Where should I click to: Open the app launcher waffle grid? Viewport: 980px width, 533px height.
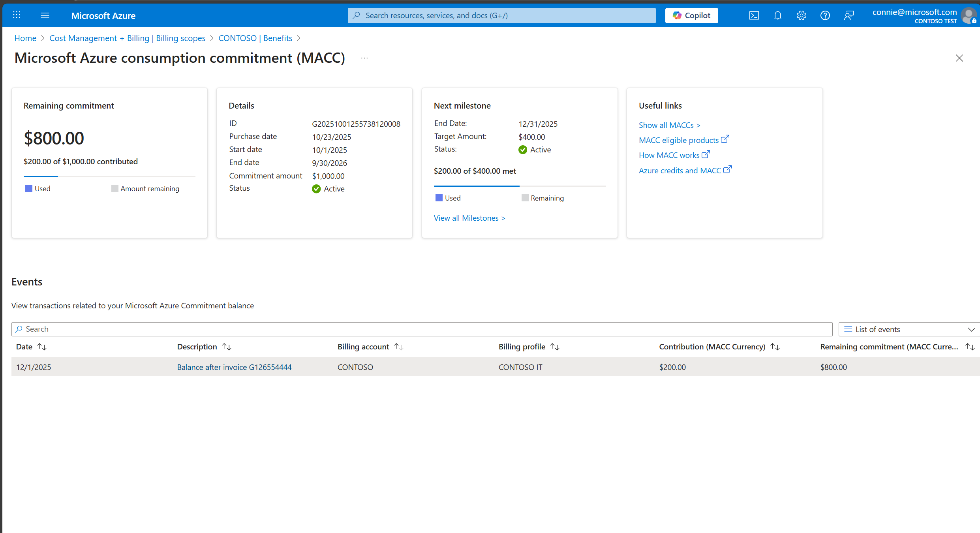tap(17, 15)
